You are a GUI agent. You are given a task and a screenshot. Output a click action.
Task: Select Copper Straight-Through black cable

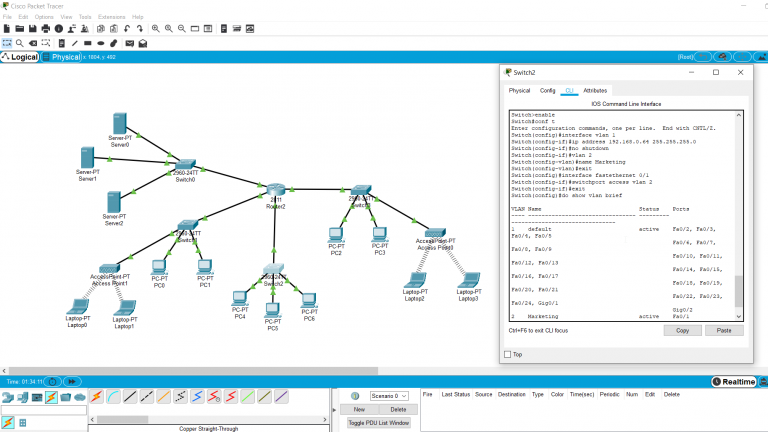[130, 396]
